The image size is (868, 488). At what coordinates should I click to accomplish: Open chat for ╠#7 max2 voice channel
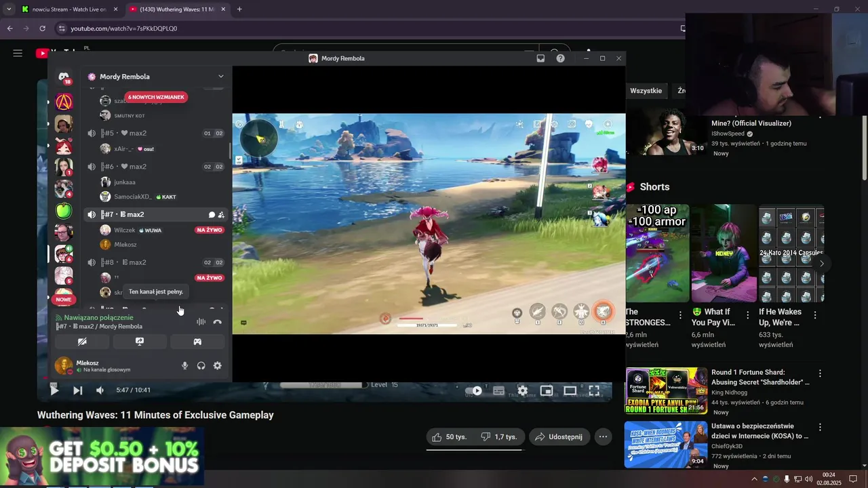pos(212,215)
